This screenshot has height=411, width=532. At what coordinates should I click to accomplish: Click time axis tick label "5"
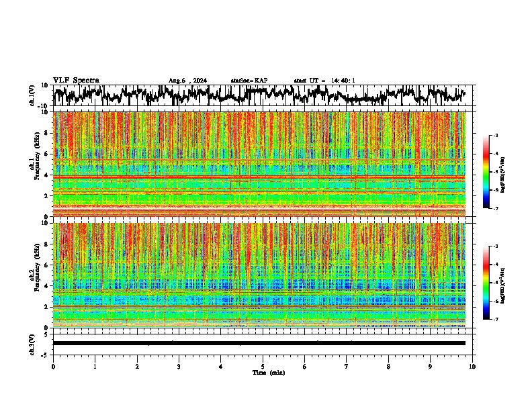tap(263, 367)
